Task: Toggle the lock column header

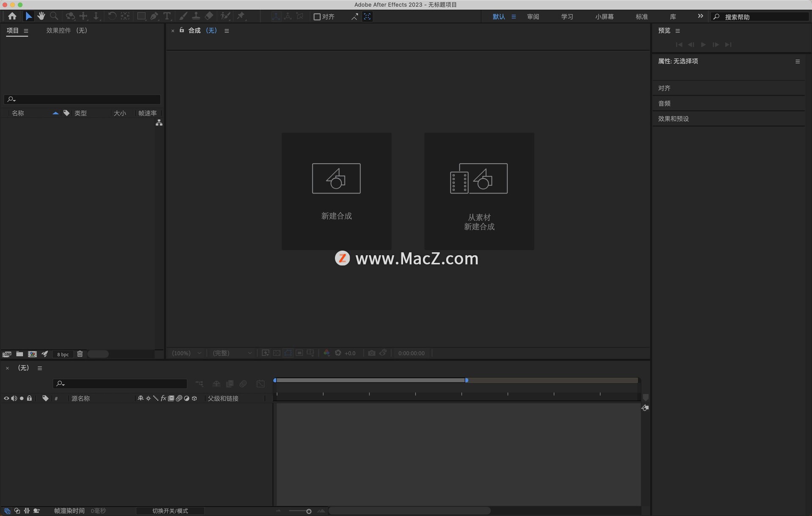Action: (29, 398)
